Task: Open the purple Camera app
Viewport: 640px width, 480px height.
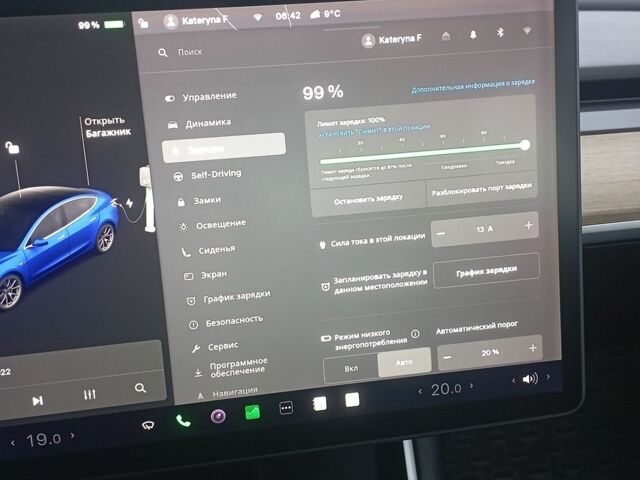Action: coord(218,416)
